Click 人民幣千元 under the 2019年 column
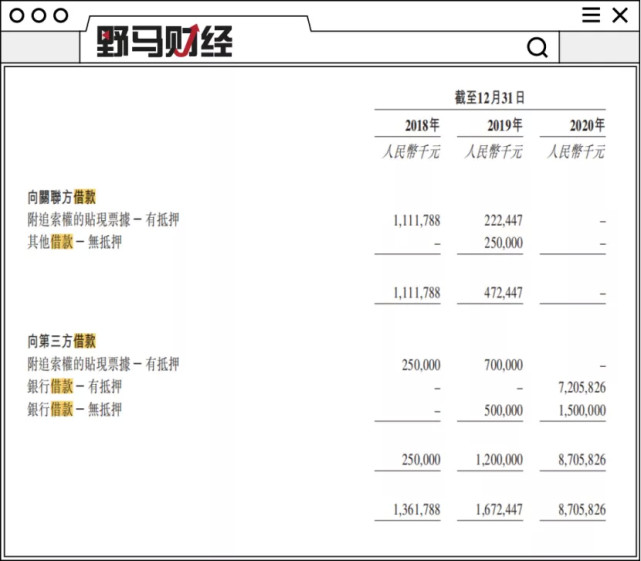 pos(493,152)
